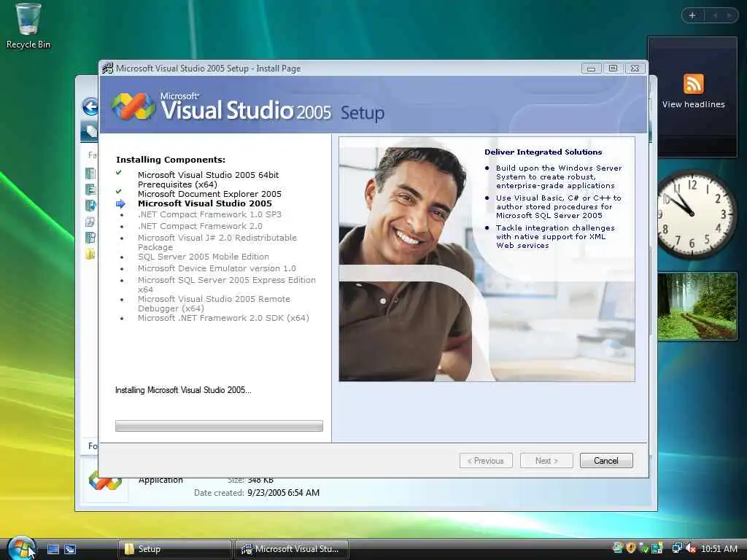Click Switch between windows quick launch icon
Viewport: 747px width, 560px height.
coord(70,549)
